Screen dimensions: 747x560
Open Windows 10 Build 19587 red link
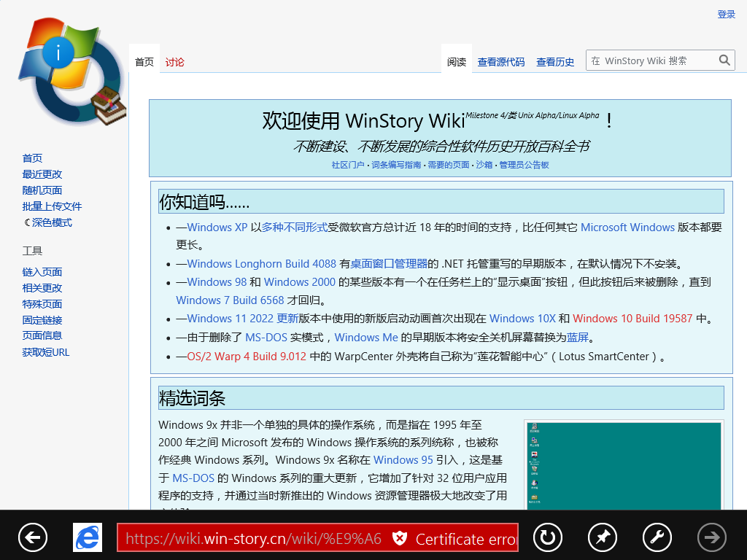click(632, 319)
